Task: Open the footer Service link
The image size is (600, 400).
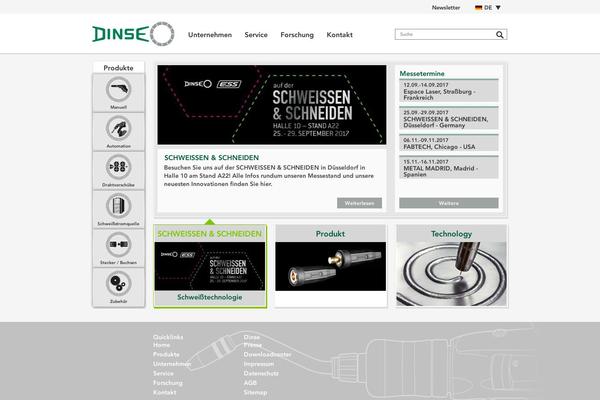Action: (163, 373)
